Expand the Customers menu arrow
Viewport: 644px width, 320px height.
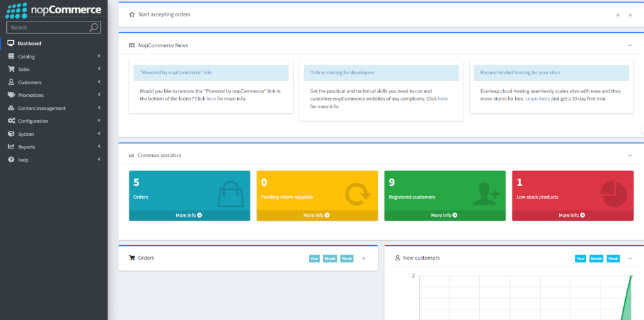(x=99, y=82)
